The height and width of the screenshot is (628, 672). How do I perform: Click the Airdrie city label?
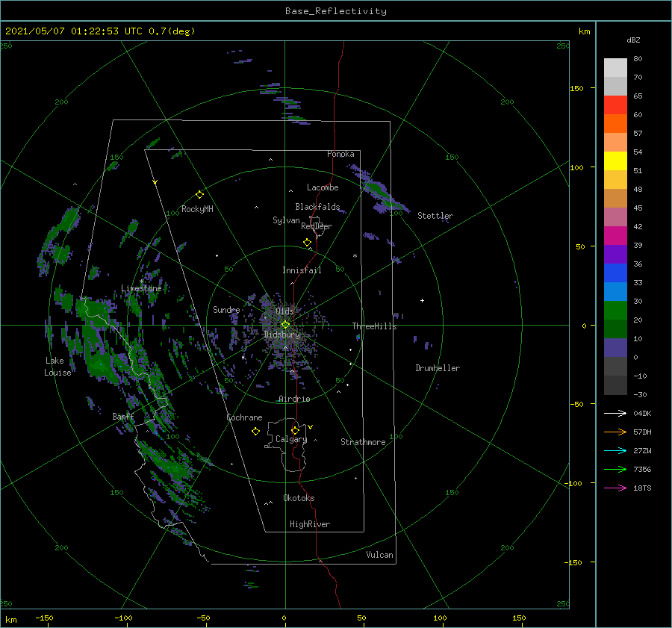click(x=294, y=399)
